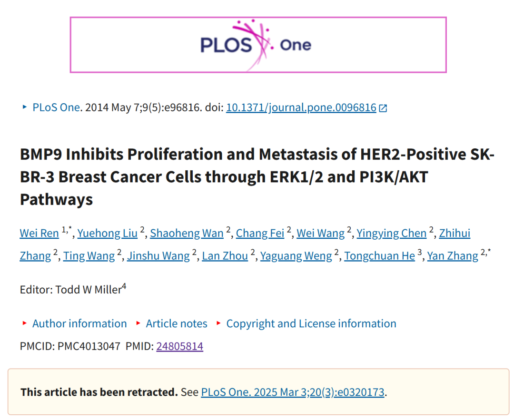This screenshot has height=420, width=514.
Task: Click the external link icon beside the DOI
Action: tap(383, 108)
